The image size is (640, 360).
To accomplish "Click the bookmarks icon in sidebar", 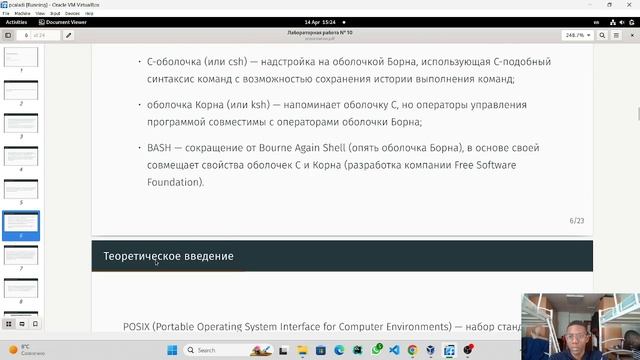I will coord(36,324).
